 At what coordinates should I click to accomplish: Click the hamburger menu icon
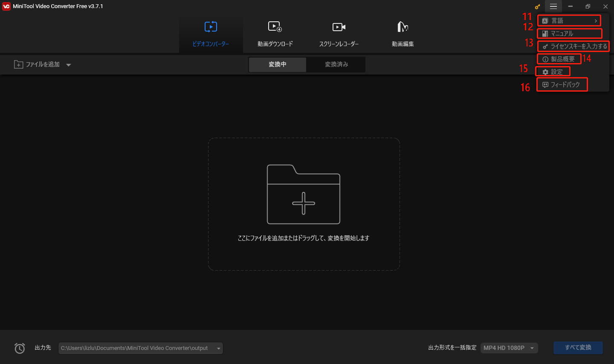[x=553, y=6]
